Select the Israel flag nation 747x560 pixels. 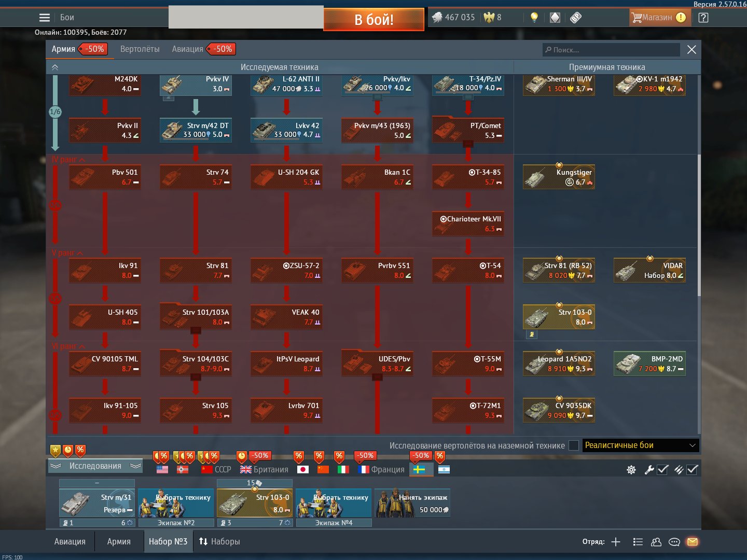tap(444, 469)
